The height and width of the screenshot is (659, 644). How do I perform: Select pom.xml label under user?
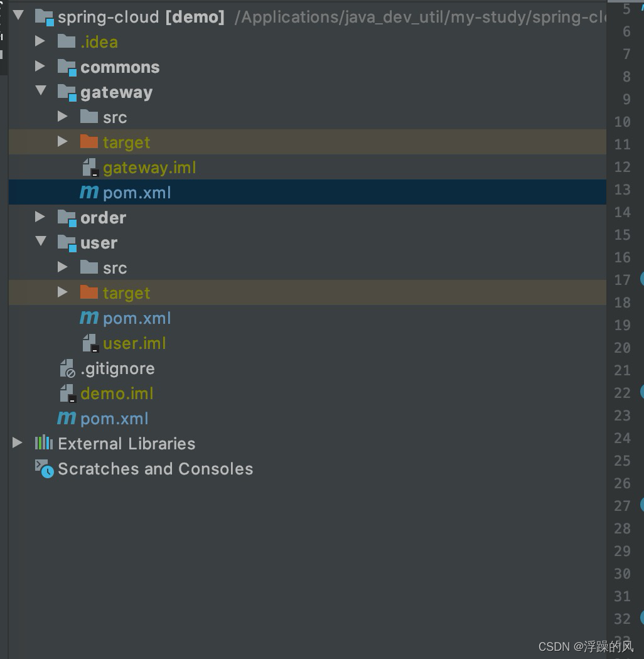[x=137, y=318]
